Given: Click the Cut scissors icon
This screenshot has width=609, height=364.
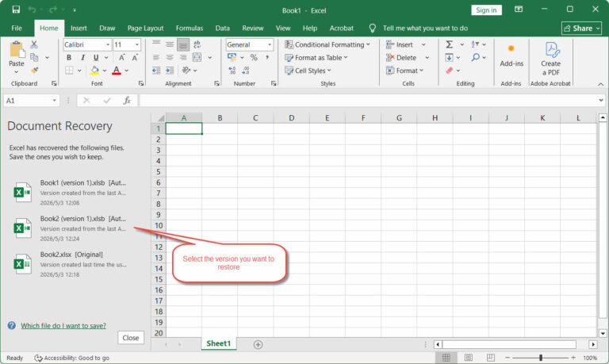Looking at the screenshot, I should click(x=34, y=44).
